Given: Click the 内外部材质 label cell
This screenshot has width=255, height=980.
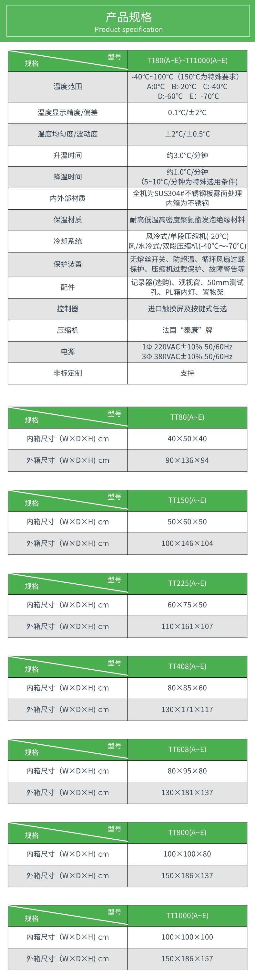Looking at the screenshot, I should coord(67,198).
